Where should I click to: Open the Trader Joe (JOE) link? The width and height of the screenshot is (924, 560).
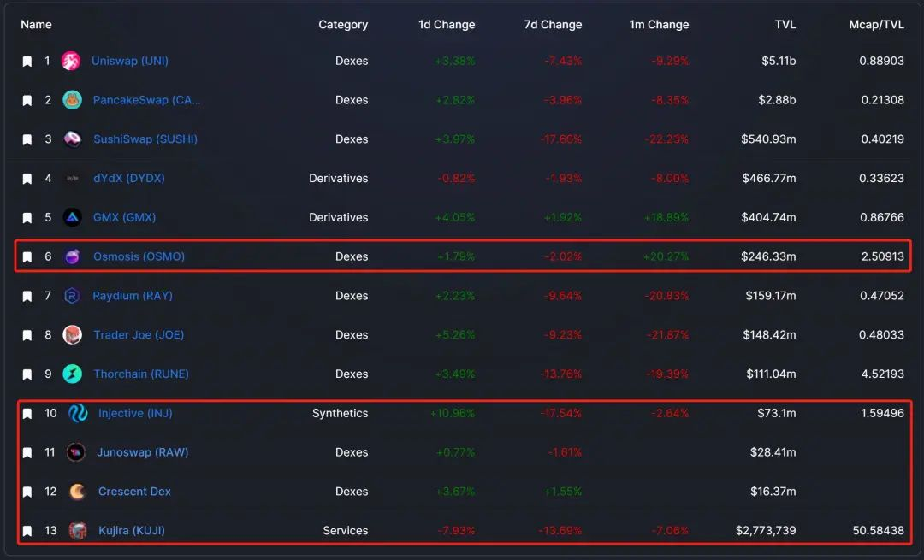139,334
